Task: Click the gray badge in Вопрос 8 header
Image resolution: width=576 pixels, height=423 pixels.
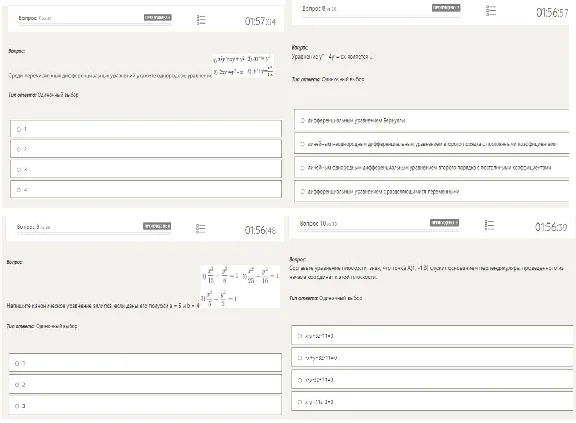Action: [446, 8]
